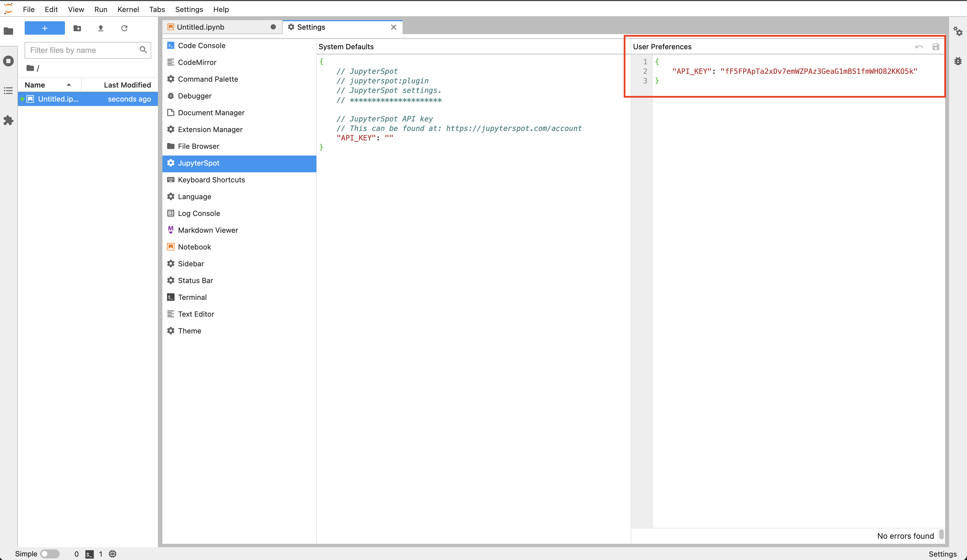Open Command Palette settings

pyautogui.click(x=239, y=79)
